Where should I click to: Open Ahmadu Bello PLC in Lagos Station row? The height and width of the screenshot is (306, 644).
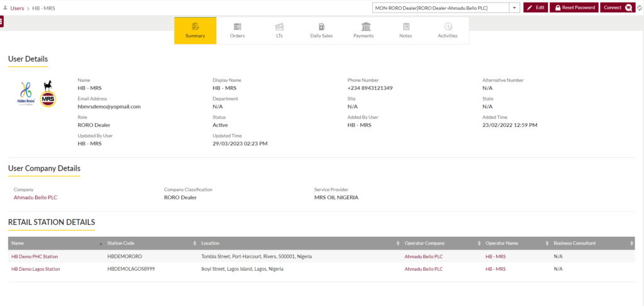click(x=423, y=269)
